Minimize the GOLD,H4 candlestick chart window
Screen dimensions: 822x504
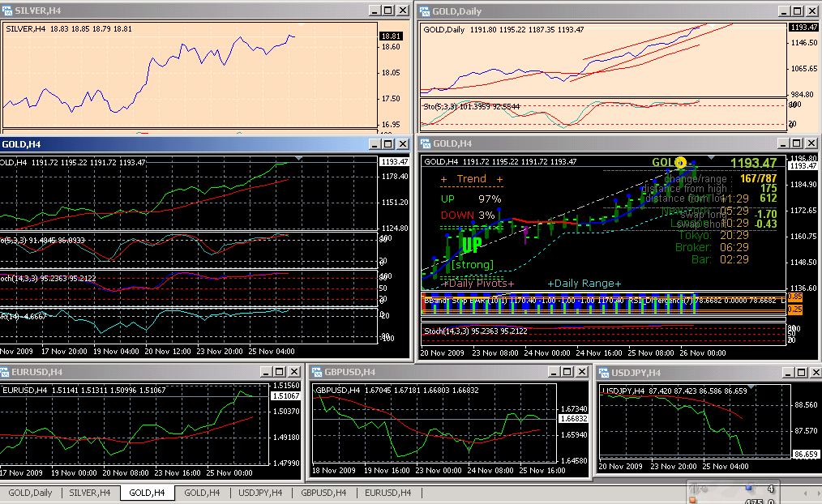click(783, 143)
